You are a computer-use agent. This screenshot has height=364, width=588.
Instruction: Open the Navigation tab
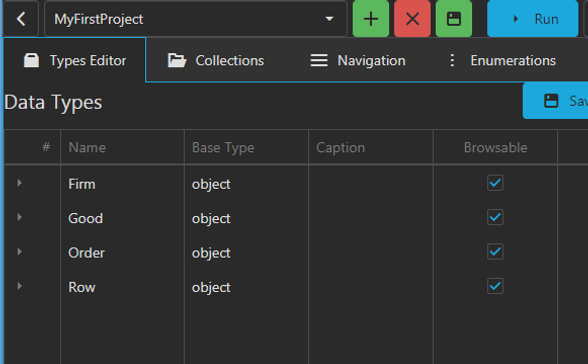pyautogui.click(x=358, y=60)
